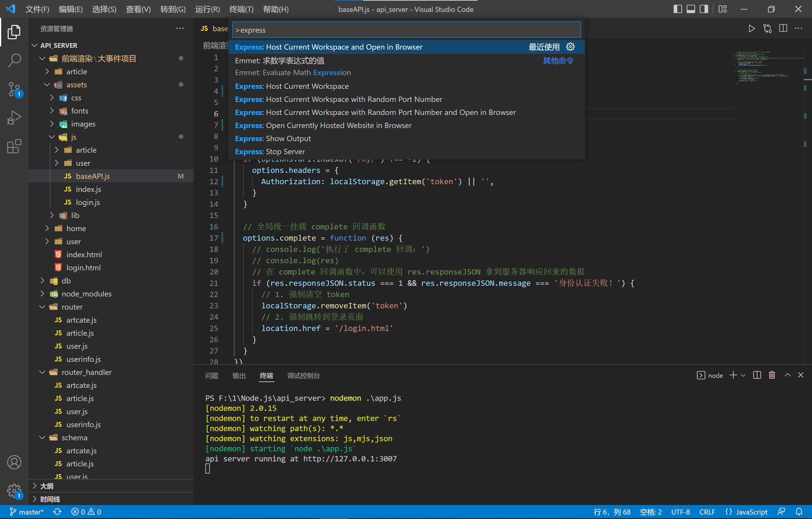
Task: Click the Run Code play icon
Action: (752, 29)
